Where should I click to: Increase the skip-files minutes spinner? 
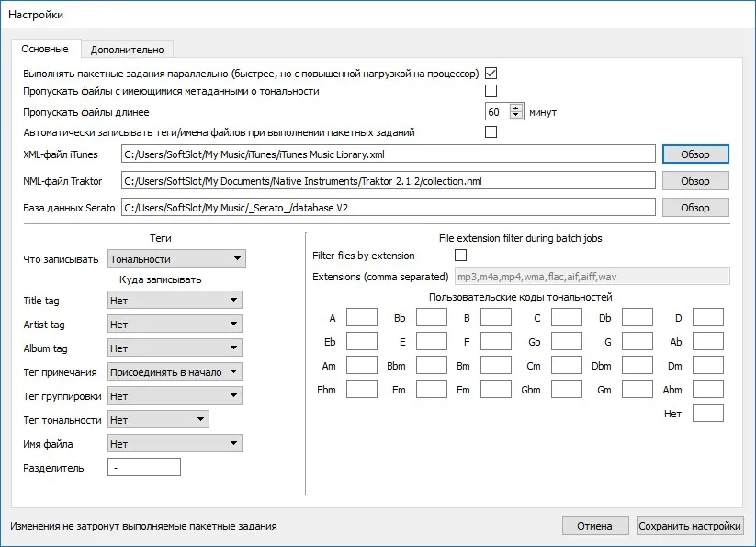click(516, 108)
